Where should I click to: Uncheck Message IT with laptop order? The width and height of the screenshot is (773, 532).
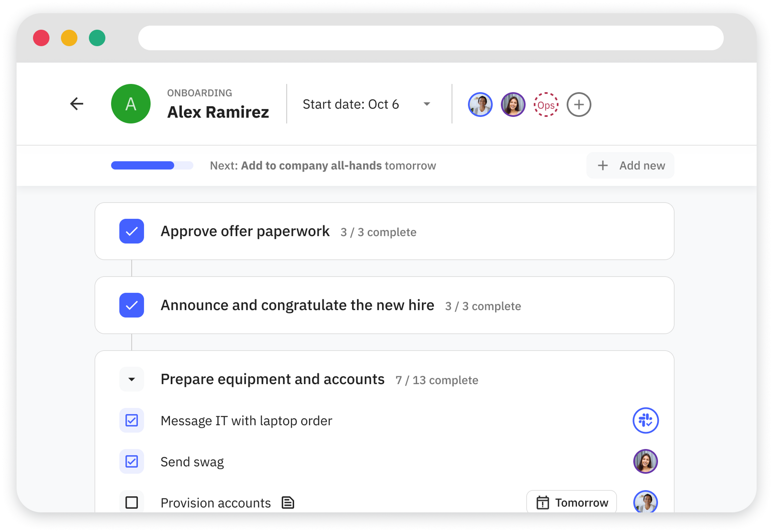tap(132, 420)
